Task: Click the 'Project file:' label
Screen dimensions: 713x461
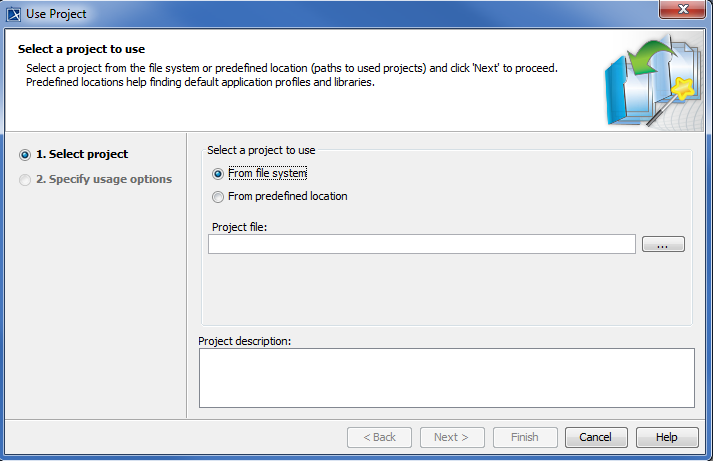Action: [x=240, y=226]
